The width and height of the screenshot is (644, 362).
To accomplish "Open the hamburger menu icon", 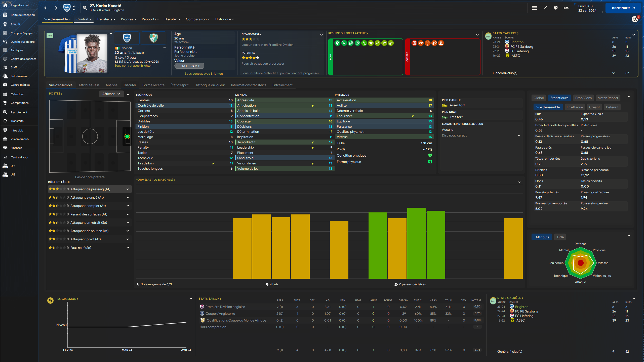I will coord(534,8).
